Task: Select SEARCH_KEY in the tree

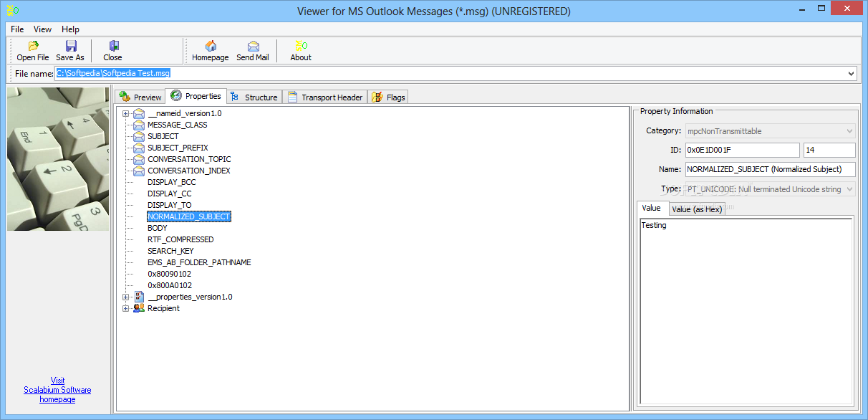Action: [x=170, y=251]
